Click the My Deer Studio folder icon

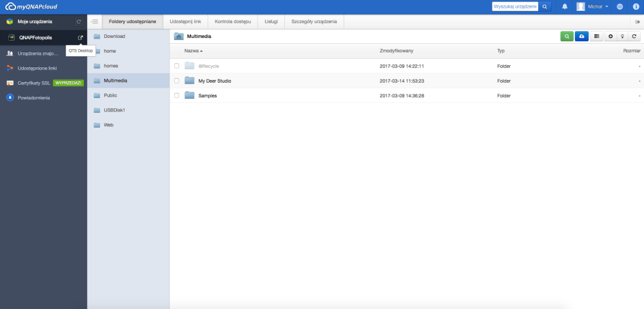pos(190,81)
